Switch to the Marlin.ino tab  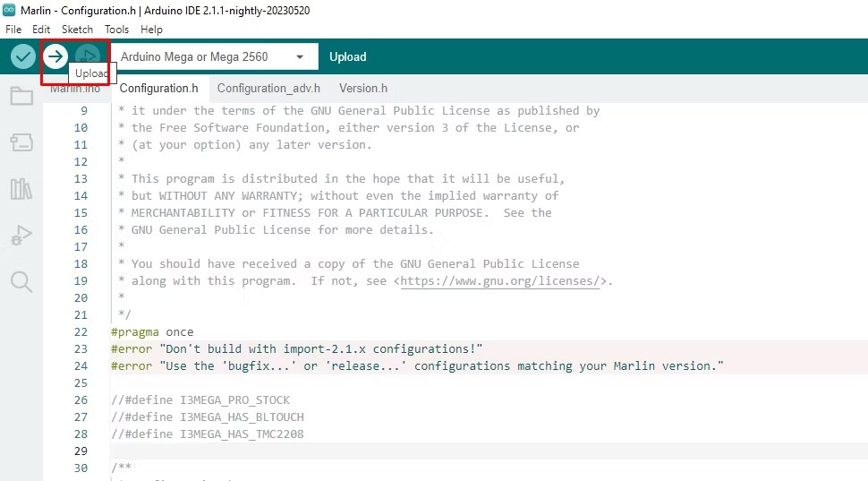75,90
